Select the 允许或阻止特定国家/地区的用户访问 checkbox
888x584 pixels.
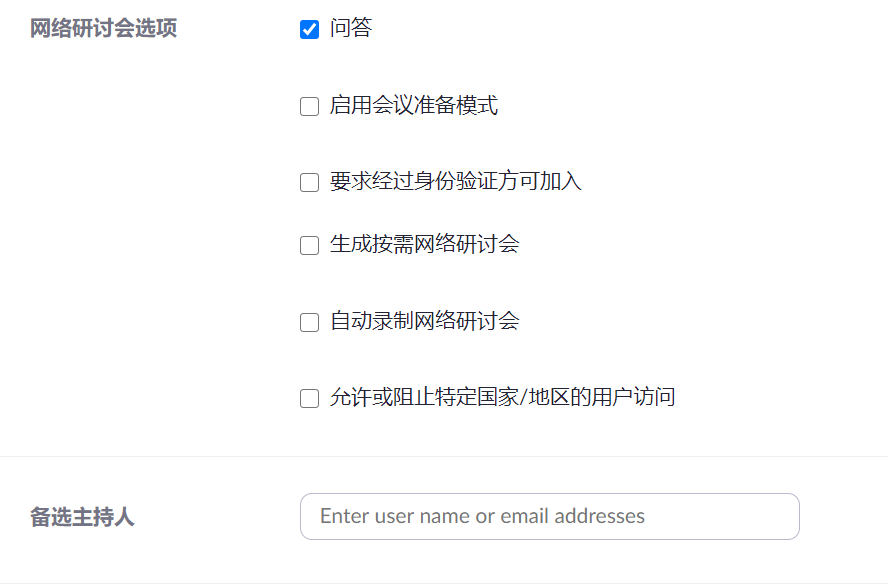309,399
